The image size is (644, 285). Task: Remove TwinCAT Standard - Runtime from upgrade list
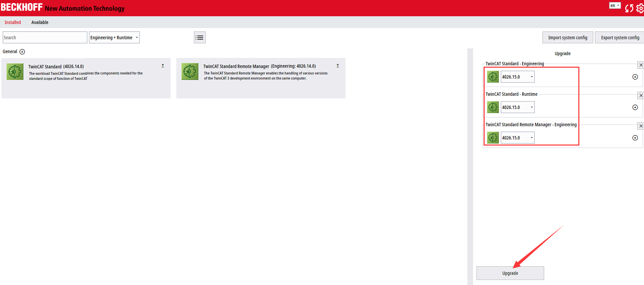coord(641,95)
